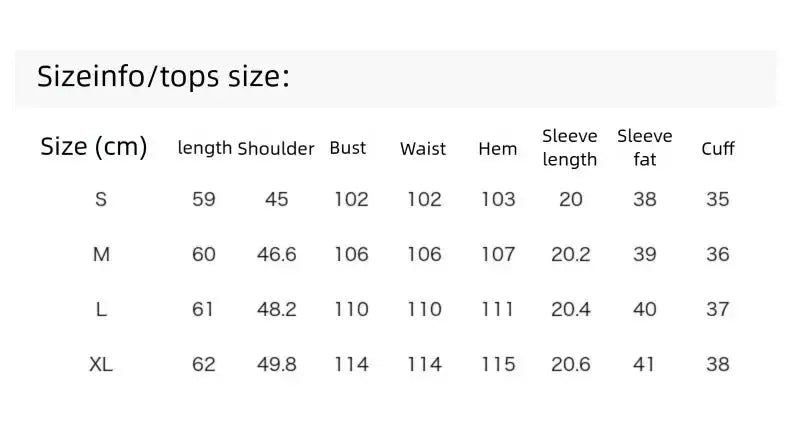Click the 49.8 shoulder value for XL
The width and height of the screenshot is (790, 421).
[277, 364]
